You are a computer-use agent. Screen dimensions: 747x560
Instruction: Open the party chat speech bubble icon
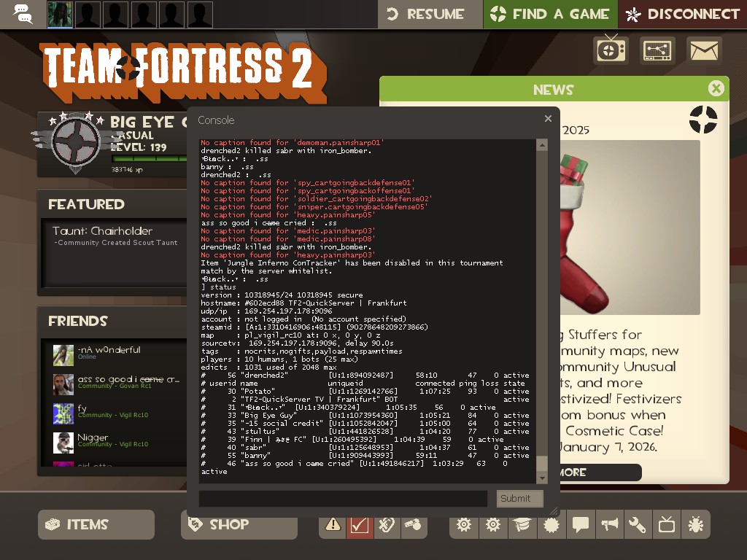pyautogui.click(x=23, y=14)
